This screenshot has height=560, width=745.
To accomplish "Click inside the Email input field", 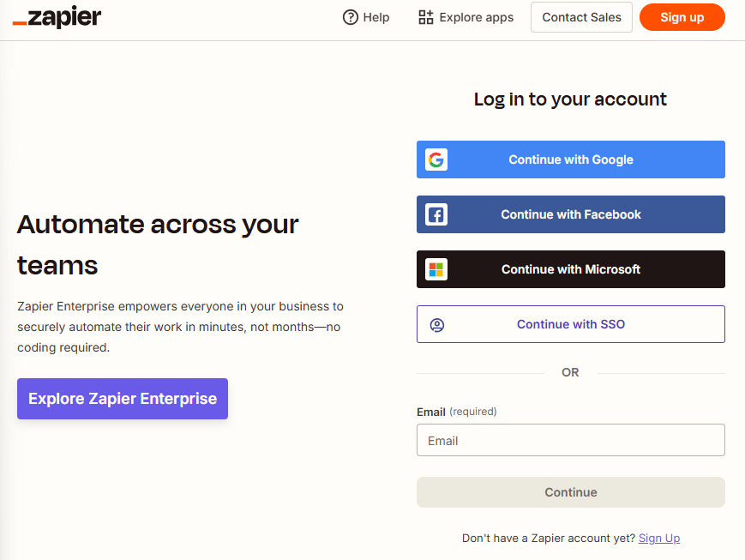I will [570, 440].
